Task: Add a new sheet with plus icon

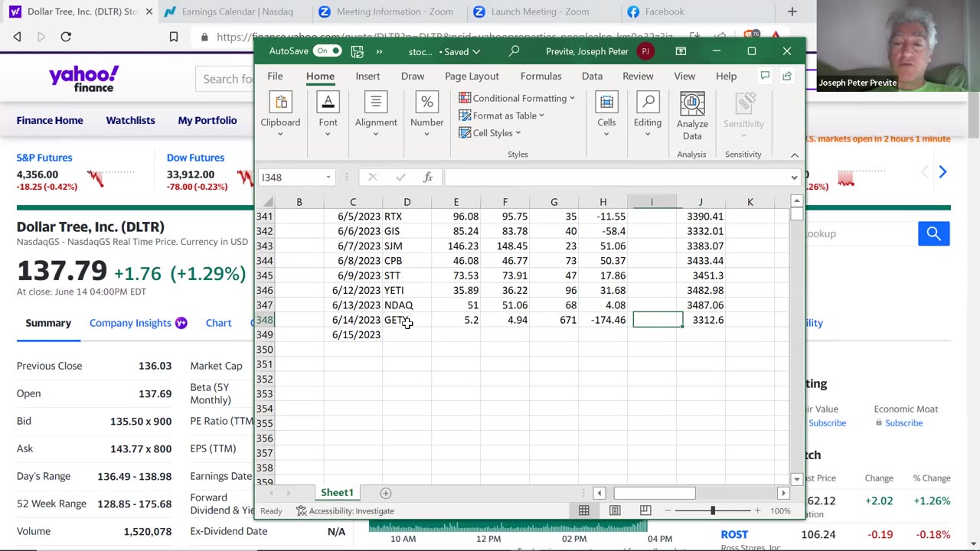Action: (x=386, y=493)
